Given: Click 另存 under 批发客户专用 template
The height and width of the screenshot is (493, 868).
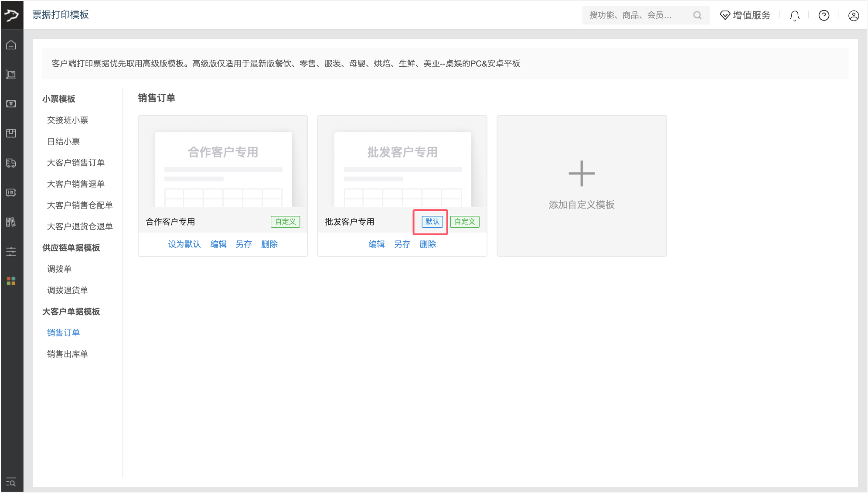Looking at the screenshot, I should coord(402,244).
